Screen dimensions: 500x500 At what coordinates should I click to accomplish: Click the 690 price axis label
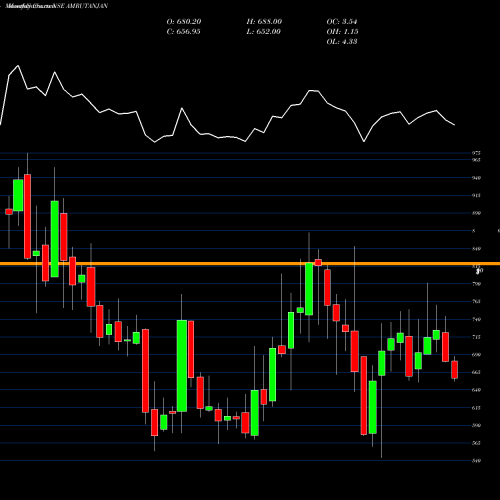[476, 355]
